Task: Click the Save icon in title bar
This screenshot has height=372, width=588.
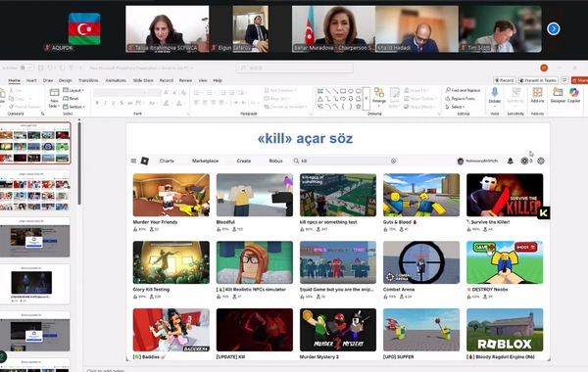Action: coord(41,68)
